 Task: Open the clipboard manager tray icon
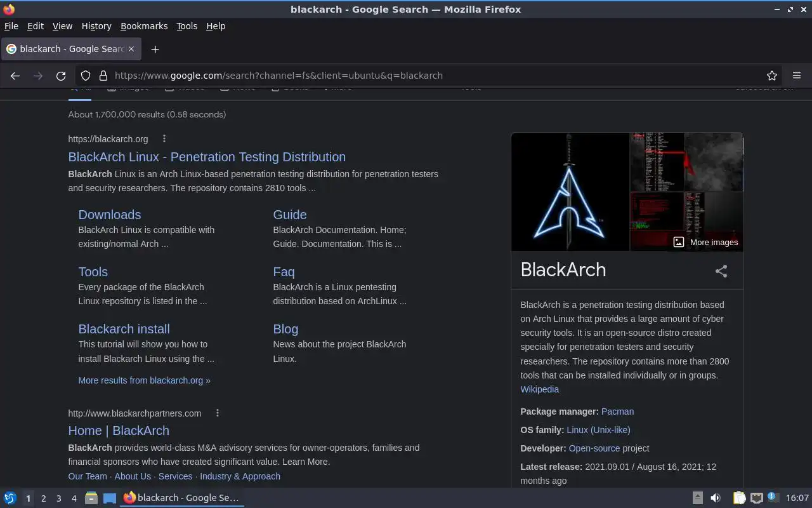[739, 498]
